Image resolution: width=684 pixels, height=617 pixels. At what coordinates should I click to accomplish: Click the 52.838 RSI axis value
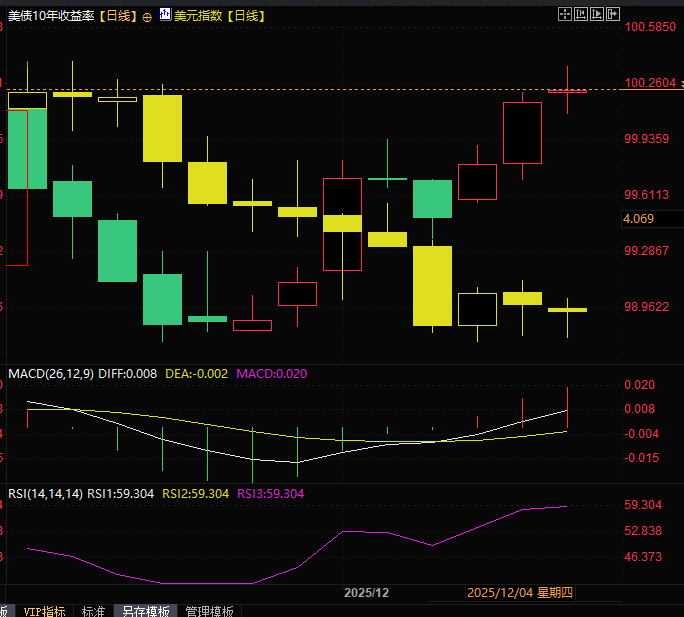(643, 531)
